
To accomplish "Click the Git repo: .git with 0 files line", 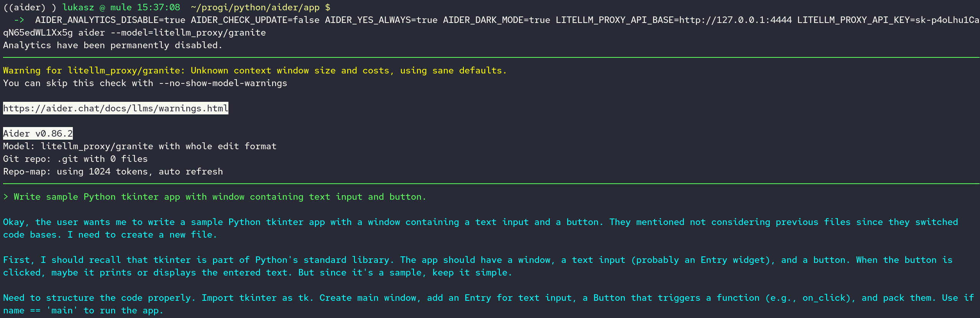I will [x=76, y=159].
